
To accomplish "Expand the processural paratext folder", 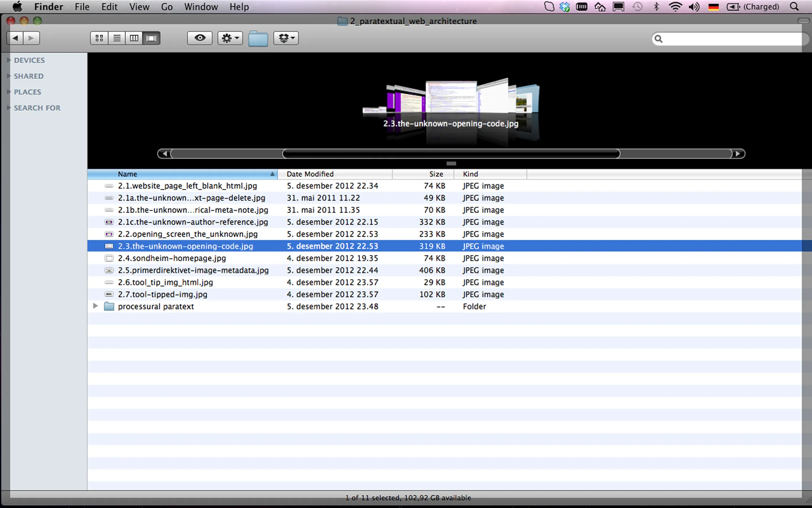I will 95,306.
